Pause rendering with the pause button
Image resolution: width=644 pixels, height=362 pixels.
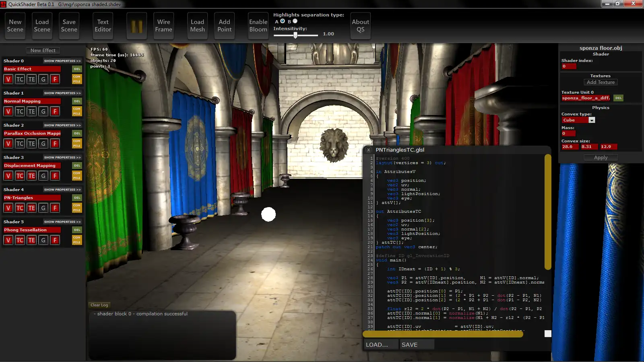pyautogui.click(x=137, y=26)
